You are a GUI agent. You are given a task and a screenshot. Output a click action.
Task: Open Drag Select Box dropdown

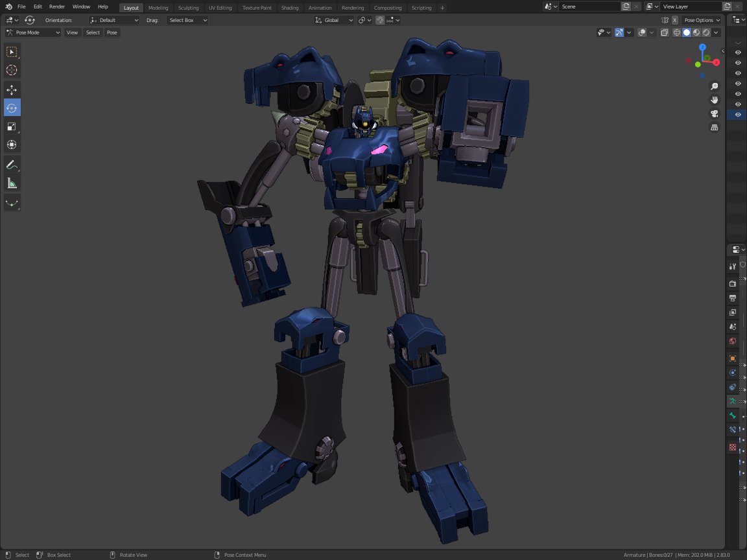coord(187,20)
